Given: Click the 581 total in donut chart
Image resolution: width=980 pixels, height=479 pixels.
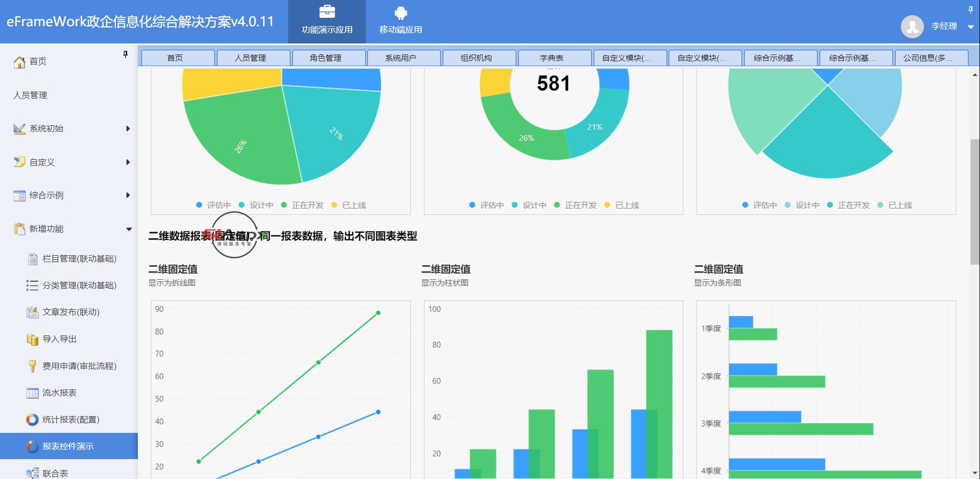Looking at the screenshot, I should (x=553, y=84).
